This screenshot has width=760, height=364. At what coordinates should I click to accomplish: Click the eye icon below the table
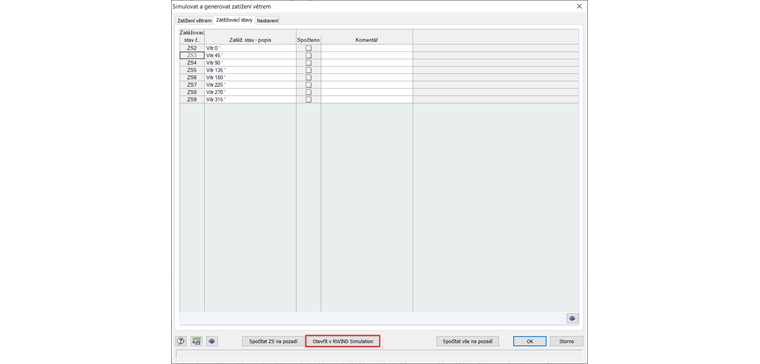[572, 318]
